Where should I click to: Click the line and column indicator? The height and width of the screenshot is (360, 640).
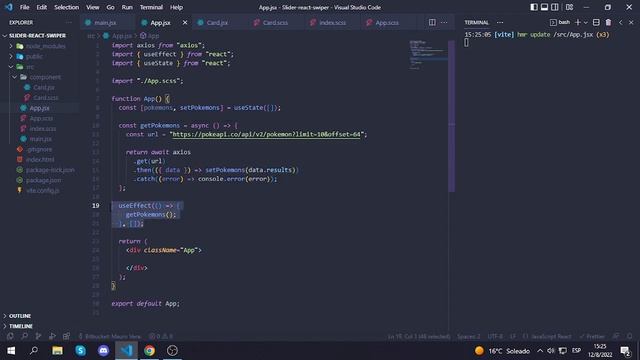click(x=419, y=336)
